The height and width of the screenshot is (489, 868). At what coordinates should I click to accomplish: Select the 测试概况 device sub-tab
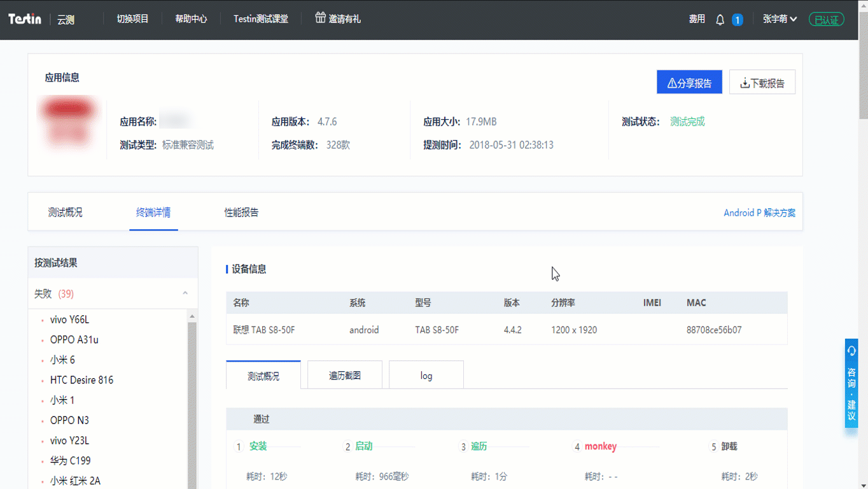(263, 376)
